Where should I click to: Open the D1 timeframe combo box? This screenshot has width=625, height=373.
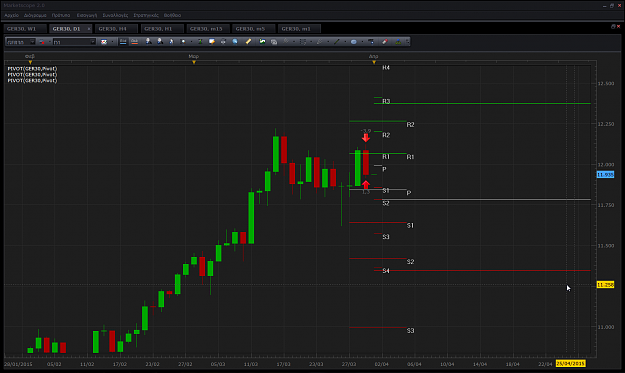click(74, 42)
